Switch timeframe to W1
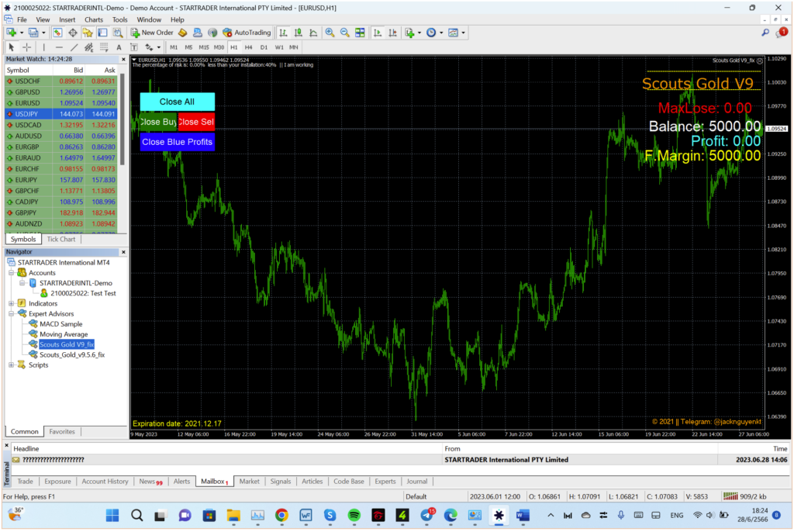Viewport: 794px width, 532px height. click(279, 47)
